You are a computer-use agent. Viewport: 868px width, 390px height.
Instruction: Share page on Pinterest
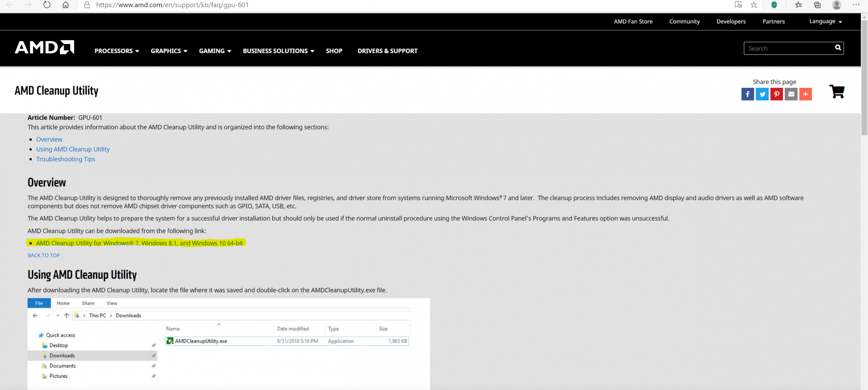click(x=777, y=94)
